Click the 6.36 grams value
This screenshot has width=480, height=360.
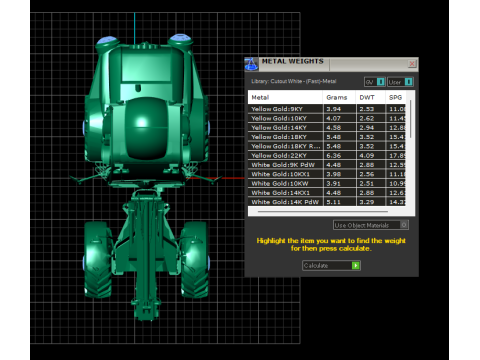point(334,156)
